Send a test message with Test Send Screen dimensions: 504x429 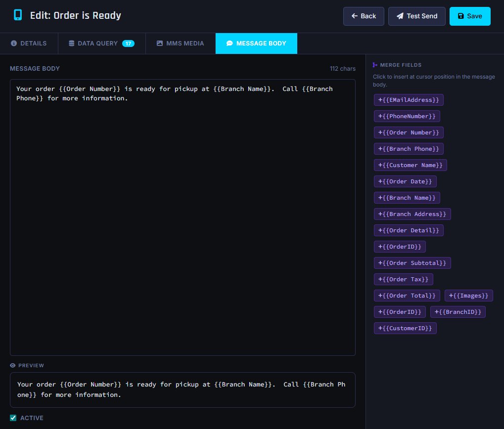point(416,16)
